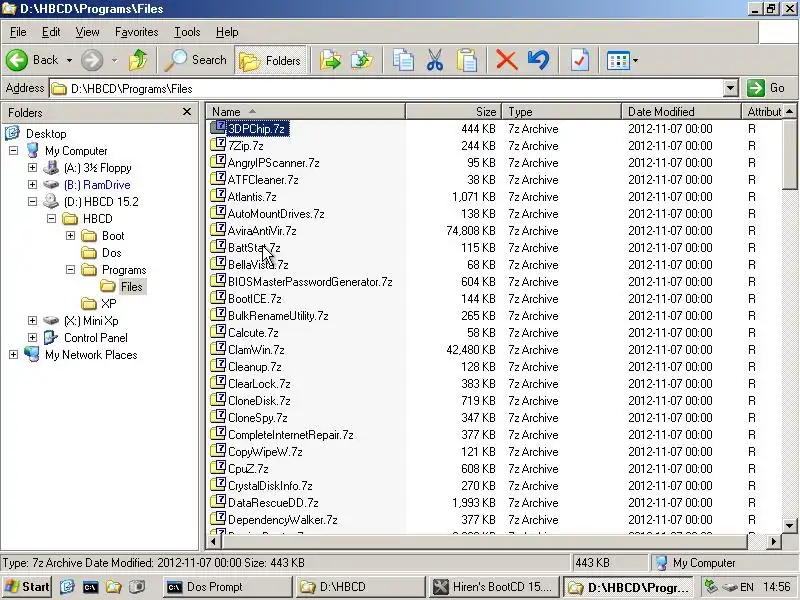Screen dimensions: 800x600
Task: Collapse the HBCD 15.2 (D:) node
Action: click(32, 202)
